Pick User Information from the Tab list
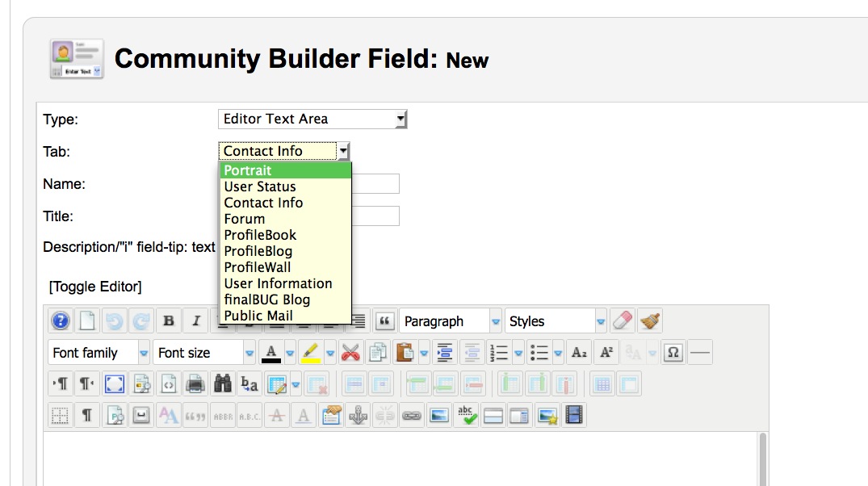The height and width of the screenshot is (486, 868). pos(286,283)
